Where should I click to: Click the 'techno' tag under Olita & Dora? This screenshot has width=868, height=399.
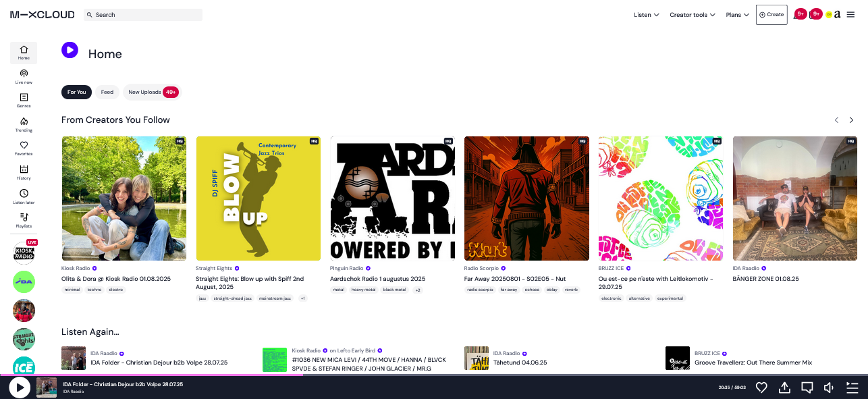(x=94, y=290)
